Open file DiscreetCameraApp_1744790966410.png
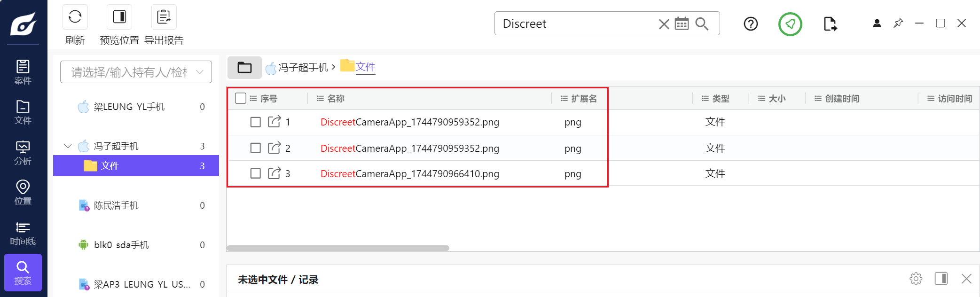The image size is (980, 297). point(409,174)
